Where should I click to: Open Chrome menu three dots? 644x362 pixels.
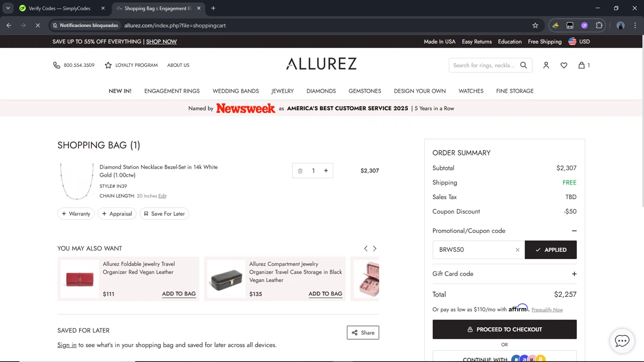[635, 25]
